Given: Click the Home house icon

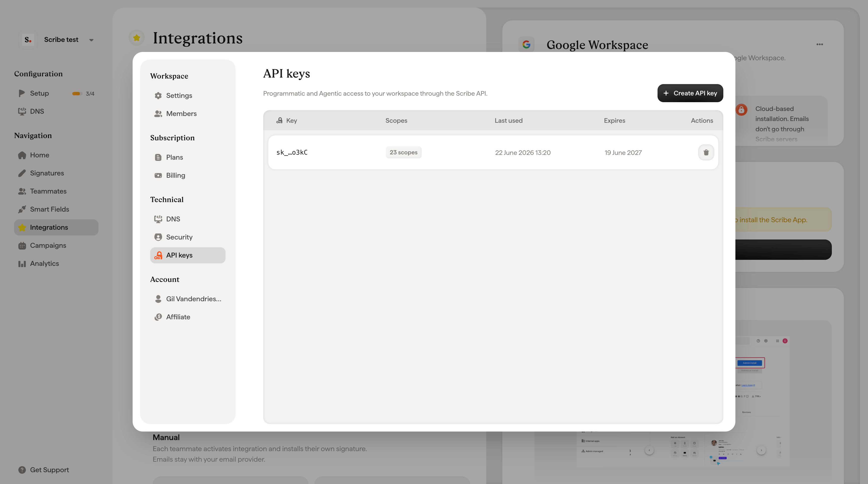Looking at the screenshot, I should coord(22,155).
